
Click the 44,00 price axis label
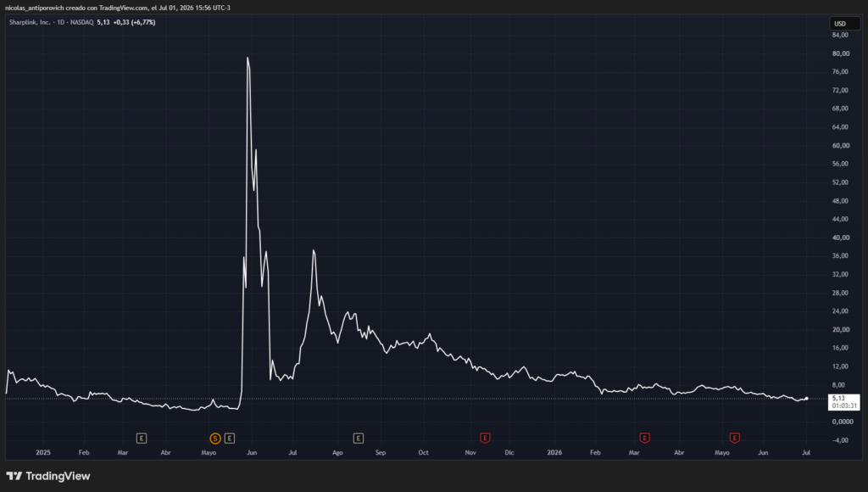pyautogui.click(x=840, y=220)
